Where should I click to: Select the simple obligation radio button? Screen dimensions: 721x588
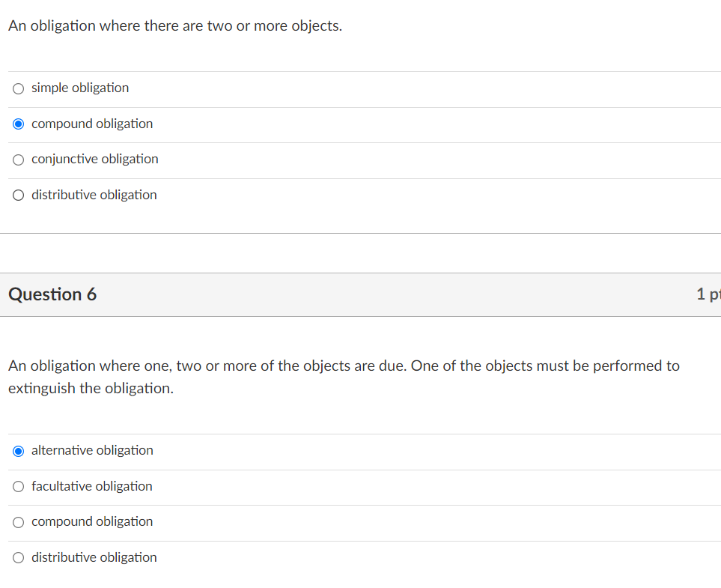18,88
